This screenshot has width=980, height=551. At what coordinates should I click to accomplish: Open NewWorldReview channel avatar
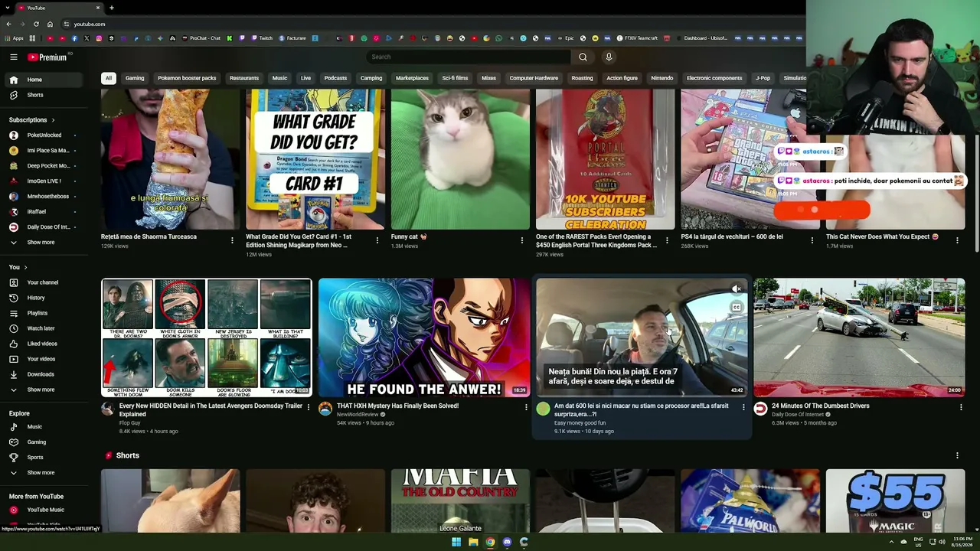(325, 409)
